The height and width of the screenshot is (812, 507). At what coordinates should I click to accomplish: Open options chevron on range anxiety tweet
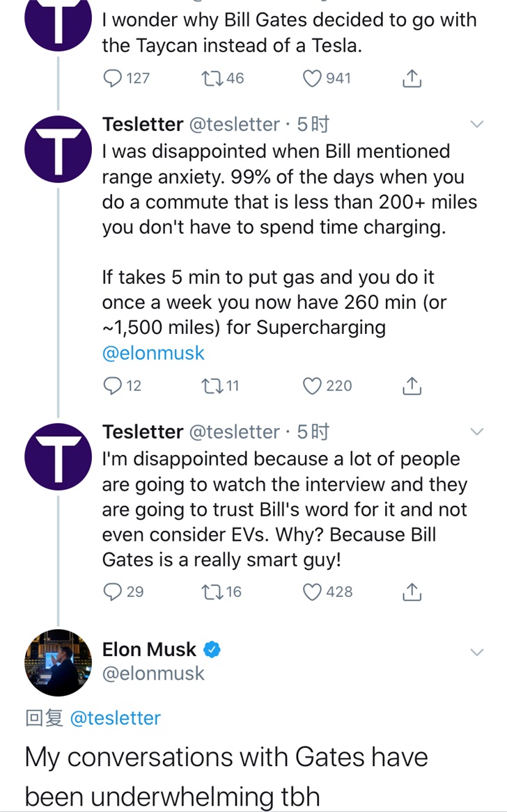coord(477,125)
